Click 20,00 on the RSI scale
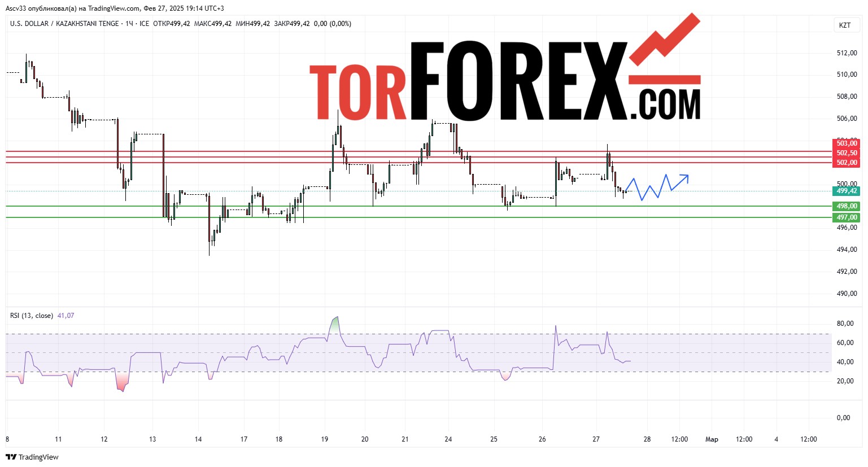This screenshot has width=868, height=467. coord(845,381)
